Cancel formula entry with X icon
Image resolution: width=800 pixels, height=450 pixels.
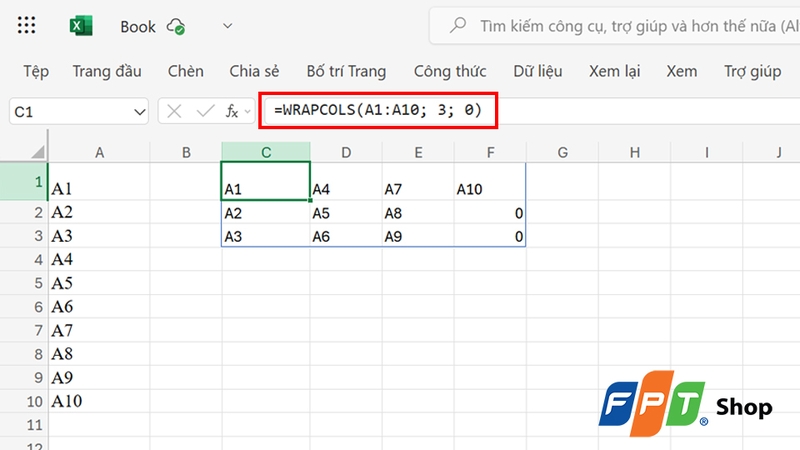click(x=174, y=111)
